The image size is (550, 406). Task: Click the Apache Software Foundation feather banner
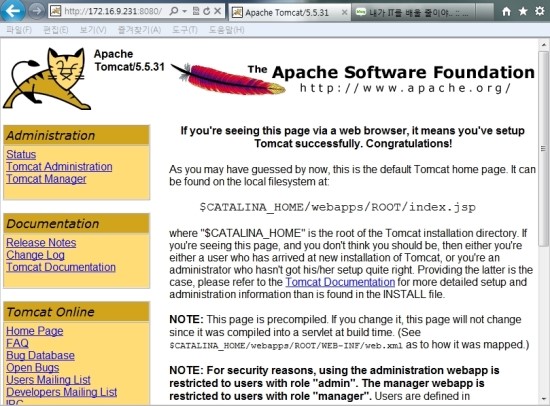pos(353,79)
